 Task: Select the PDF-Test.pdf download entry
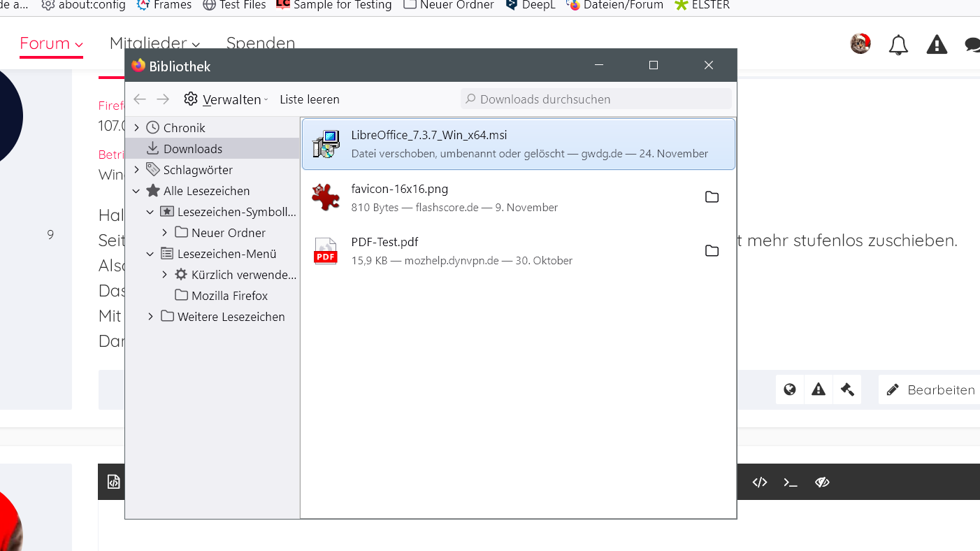point(519,250)
